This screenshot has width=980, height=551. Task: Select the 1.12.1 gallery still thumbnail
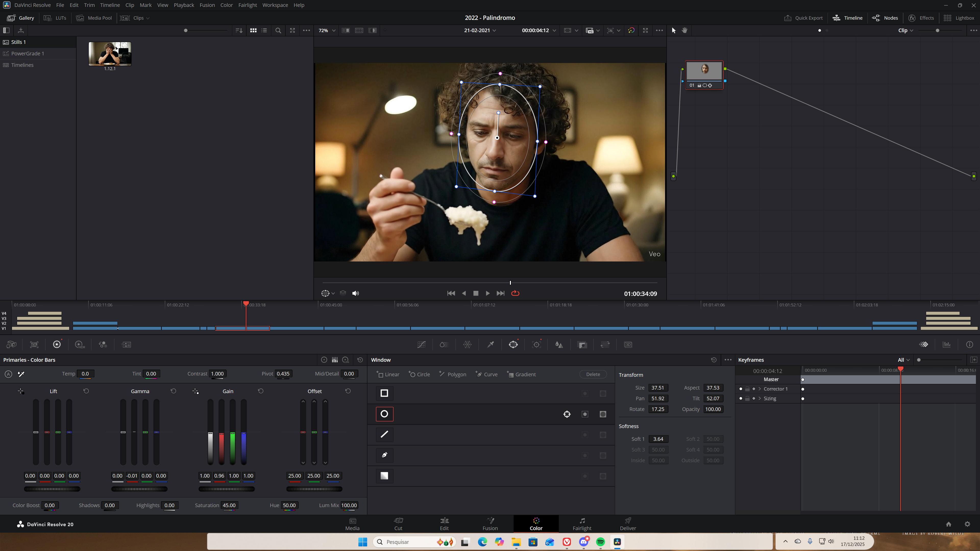point(110,54)
